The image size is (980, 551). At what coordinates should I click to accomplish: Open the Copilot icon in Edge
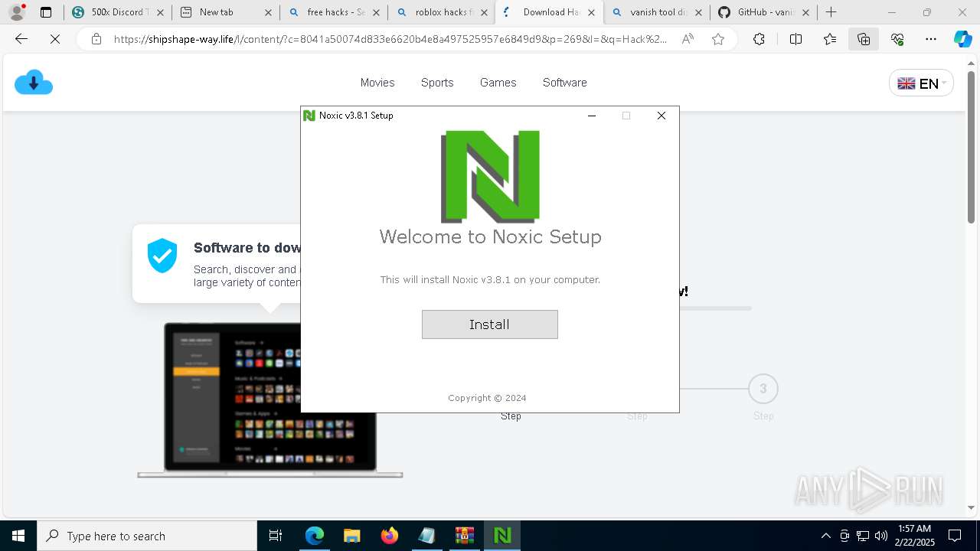point(962,39)
